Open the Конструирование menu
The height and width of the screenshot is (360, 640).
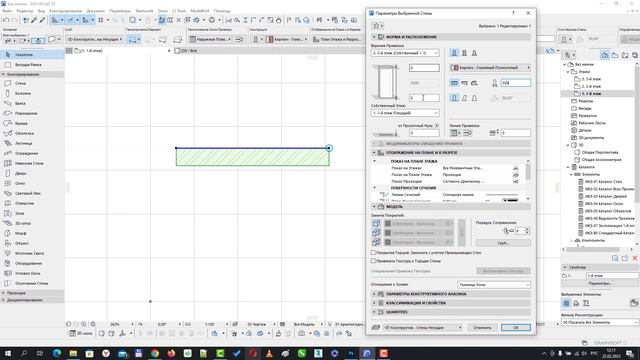point(65,11)
